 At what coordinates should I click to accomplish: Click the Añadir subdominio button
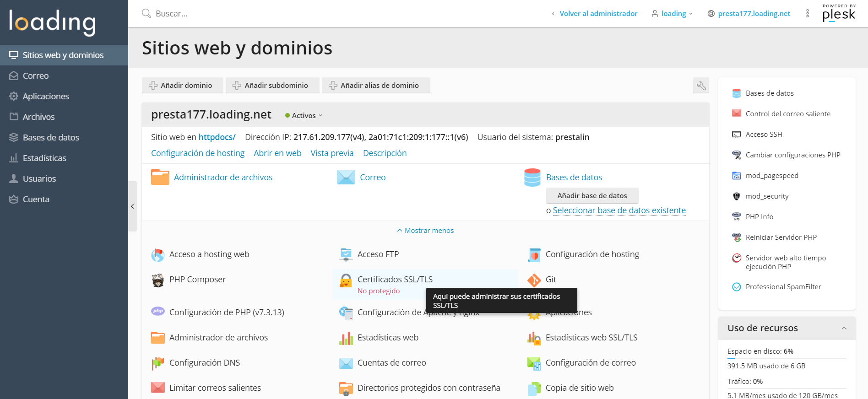[x=272, y=85]
